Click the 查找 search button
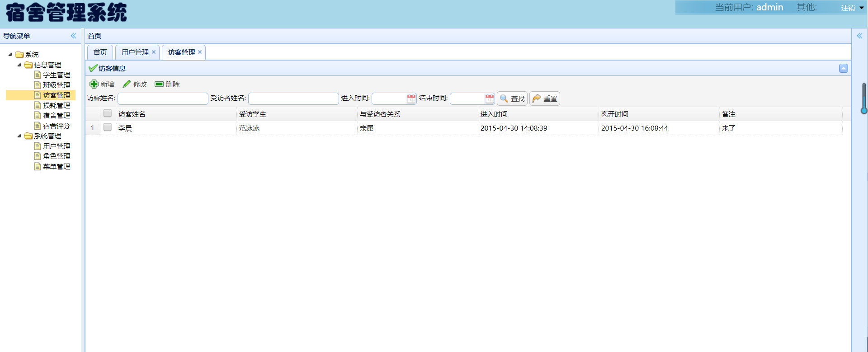Viewport: 868px width, 352px height. click(512, 99)
